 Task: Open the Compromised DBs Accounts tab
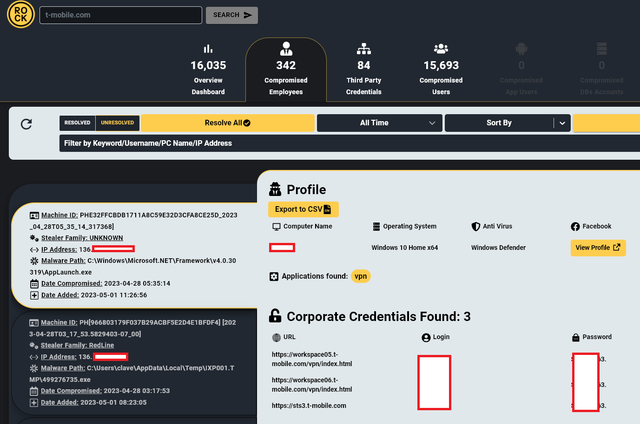602,69
